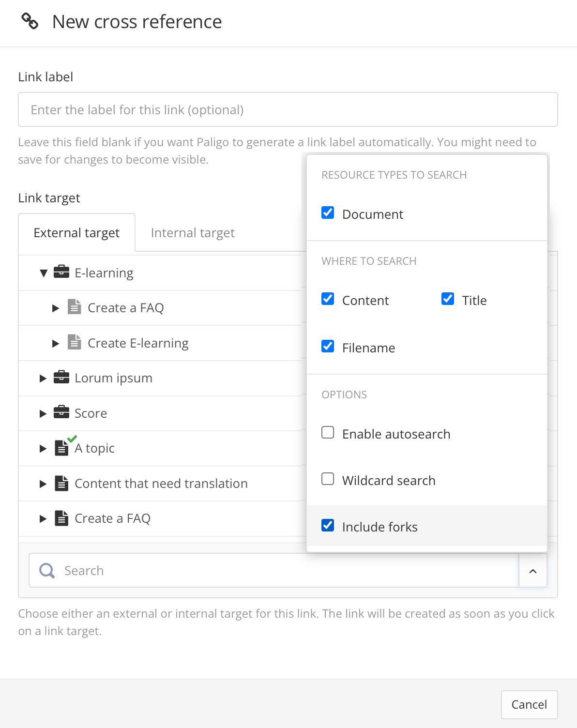The height and width of the screenshot is (728, 577).
Task: Select the External target tab
Action: coord(76,233)
